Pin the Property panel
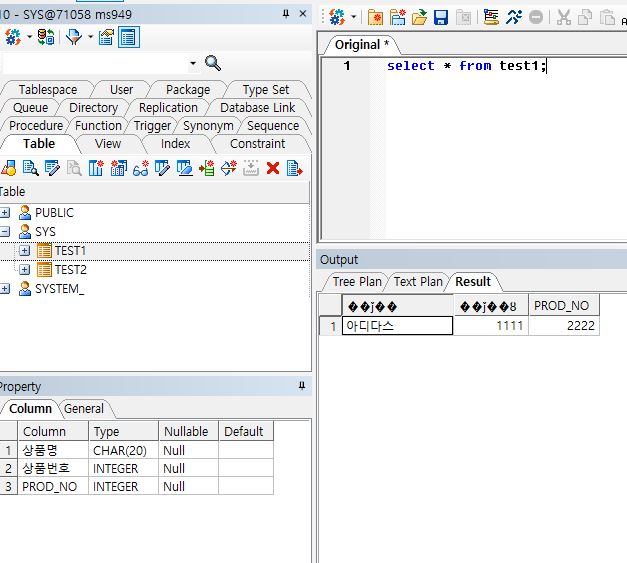Screen dimensions: 627x563 302,386
